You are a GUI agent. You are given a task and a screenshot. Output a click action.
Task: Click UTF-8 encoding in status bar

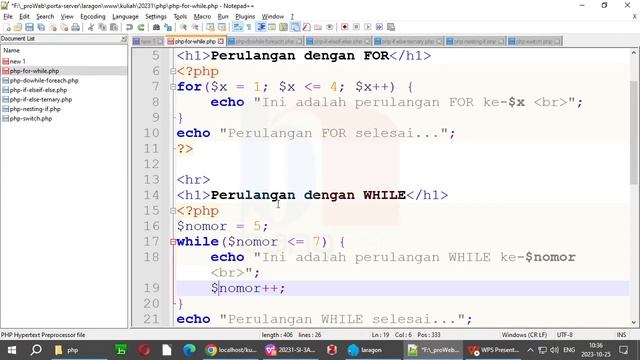(564, 335)
